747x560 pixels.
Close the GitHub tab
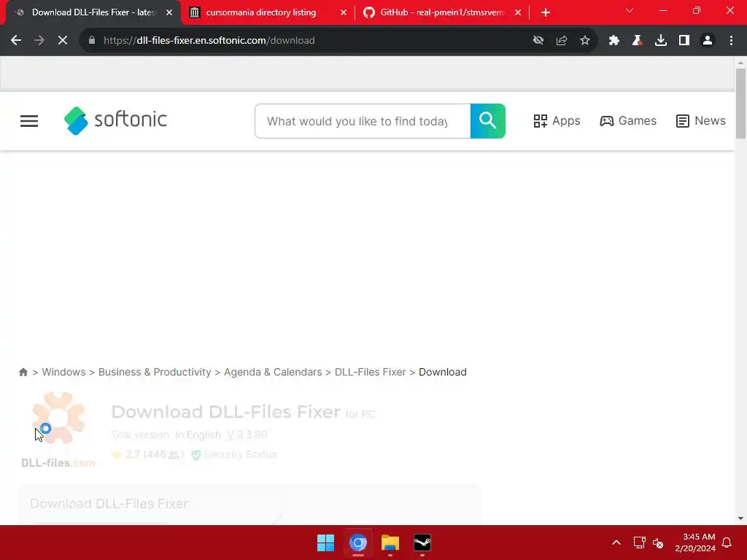[518, 12]
